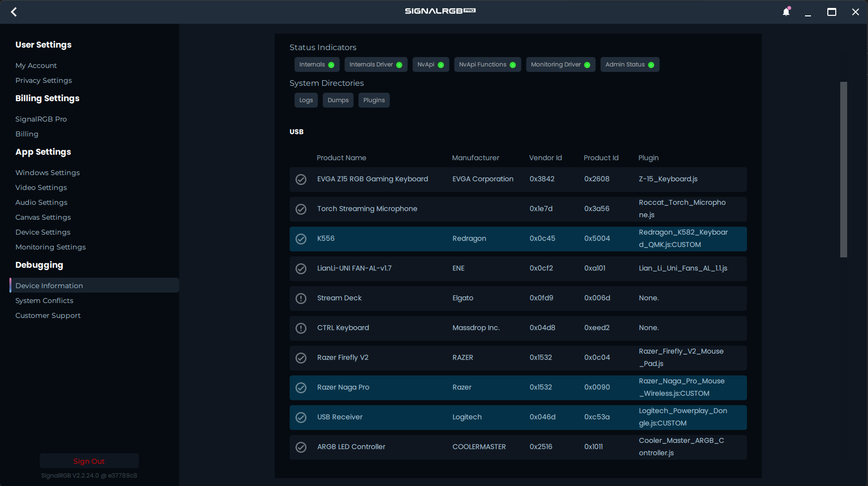This screenshot has height=486, width=868.
Task: Select My Account in User Settings
Action: [36, 65]
